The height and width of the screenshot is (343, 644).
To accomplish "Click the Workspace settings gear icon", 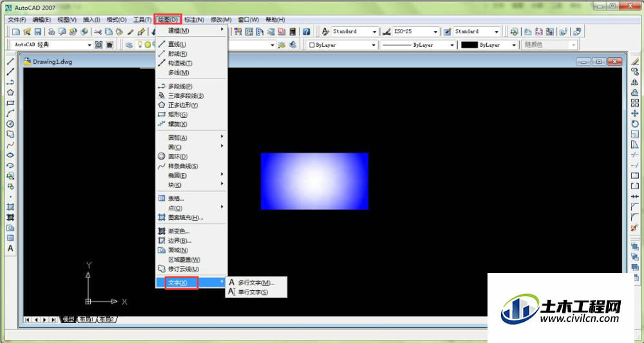I will pyautogui.click(x=99, y=44).
